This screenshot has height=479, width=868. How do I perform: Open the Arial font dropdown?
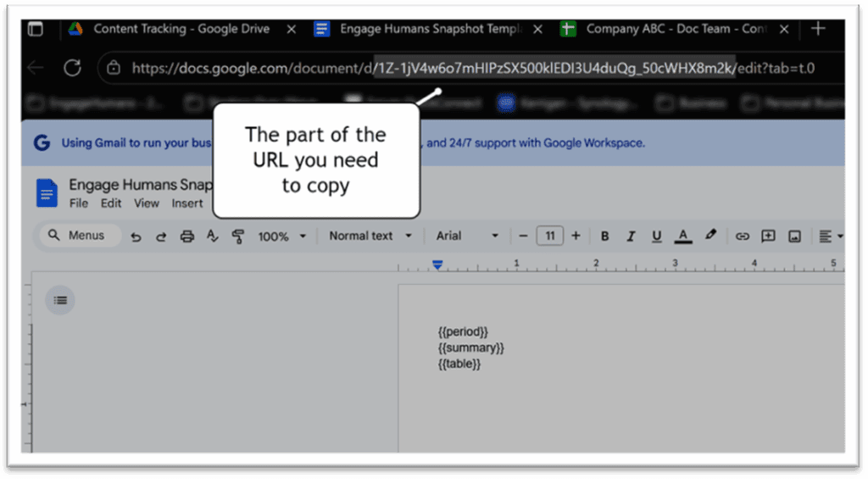pos(467,236)
